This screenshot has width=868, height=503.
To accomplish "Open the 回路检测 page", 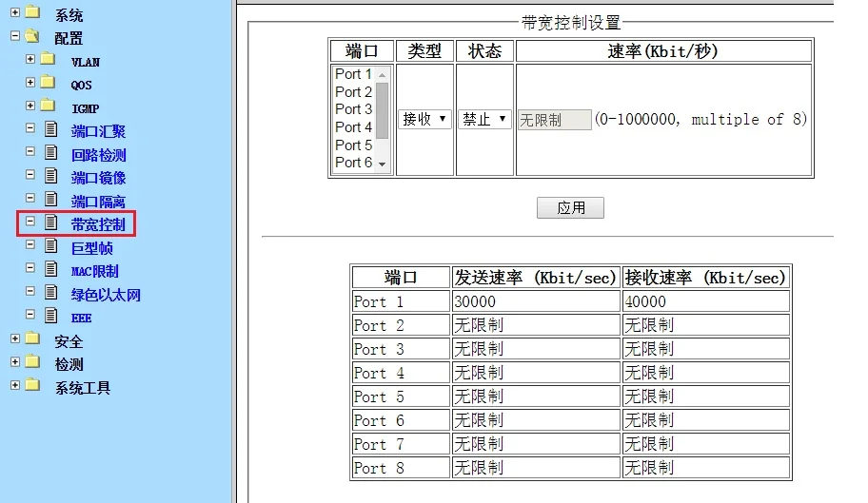I will [x=99, y=155].
